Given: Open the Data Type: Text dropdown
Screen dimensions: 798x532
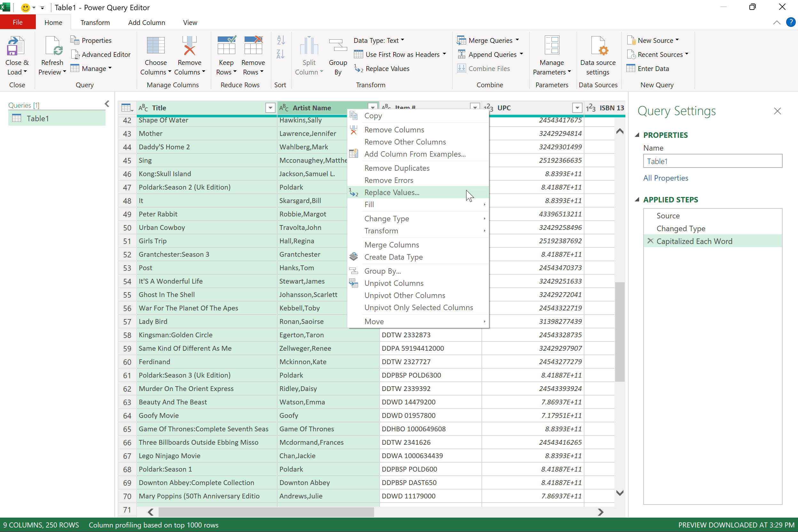Looking at the screenshot, I should [379, 40].
